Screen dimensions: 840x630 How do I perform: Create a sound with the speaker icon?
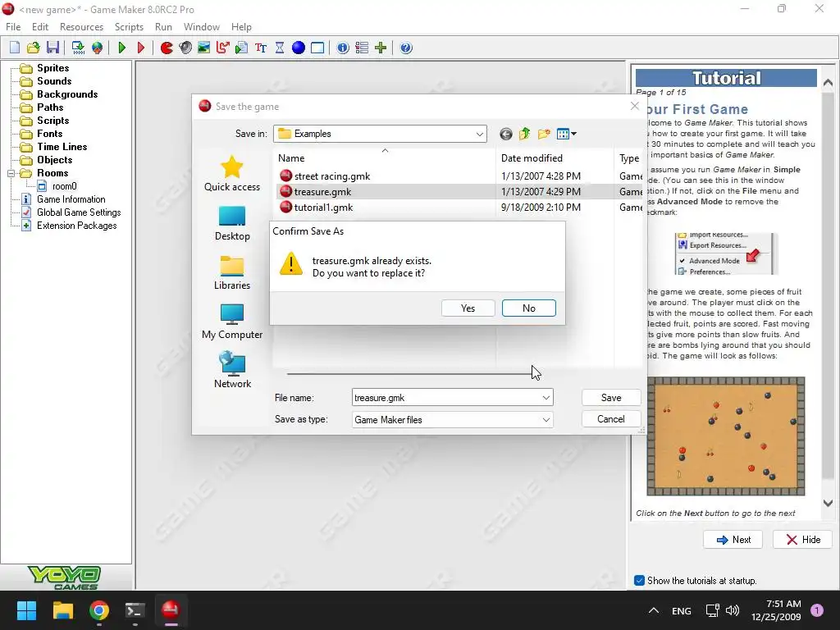(x=185, y=48)
